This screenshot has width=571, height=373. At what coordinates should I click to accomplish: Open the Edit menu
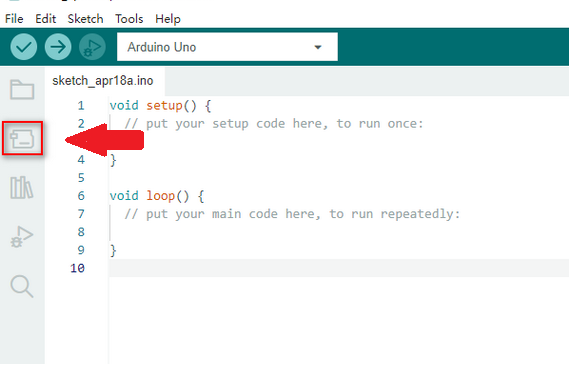point(46,19)
